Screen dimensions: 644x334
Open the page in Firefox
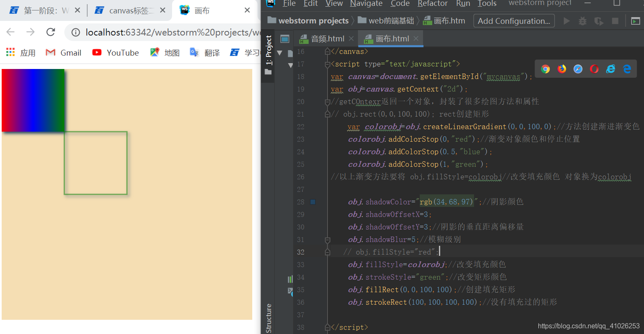coord(562,69)
